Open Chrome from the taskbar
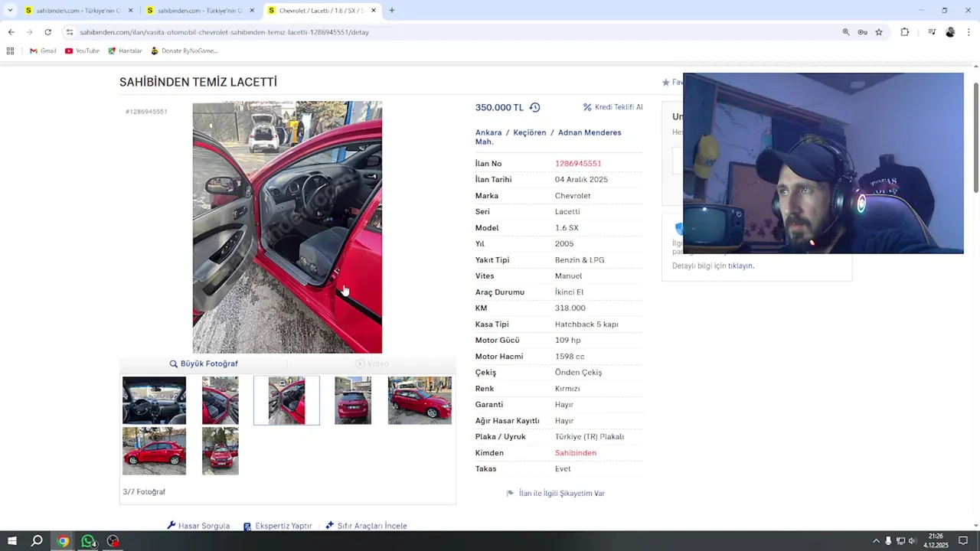The image size is (980, 551). point(63,541)
